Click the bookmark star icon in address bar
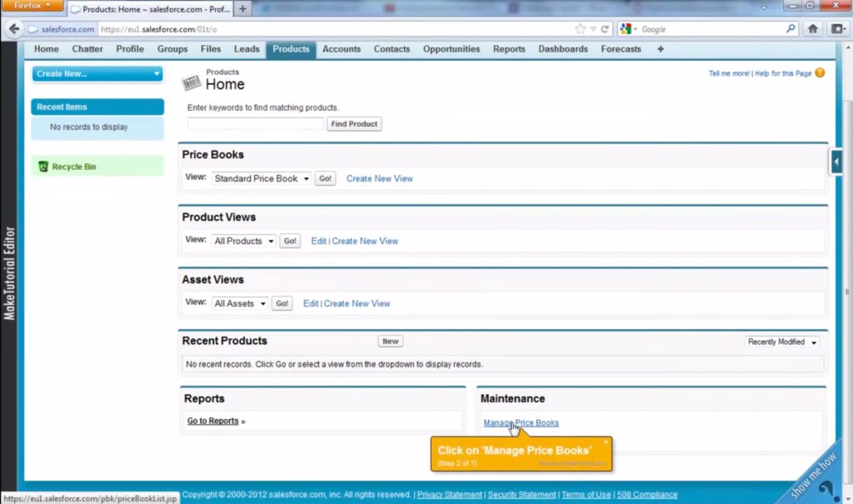The height and width of the screenshot is (504, 853). [581, 29]
